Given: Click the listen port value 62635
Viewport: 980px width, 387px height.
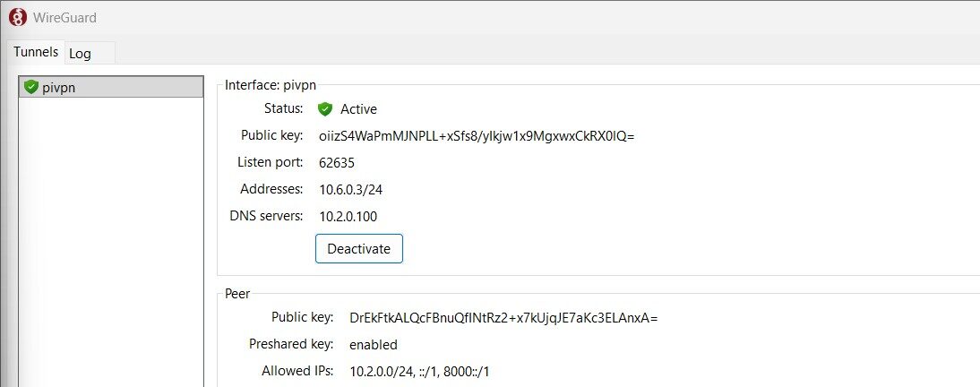Looking at the screenshot, I should click(337, 163).
